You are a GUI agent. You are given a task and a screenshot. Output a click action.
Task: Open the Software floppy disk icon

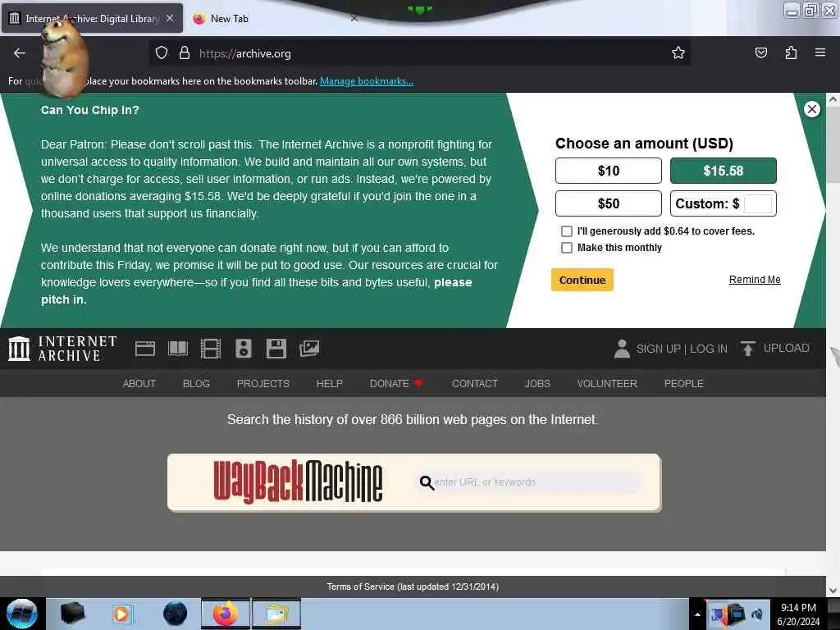click(x=276, y=349)
